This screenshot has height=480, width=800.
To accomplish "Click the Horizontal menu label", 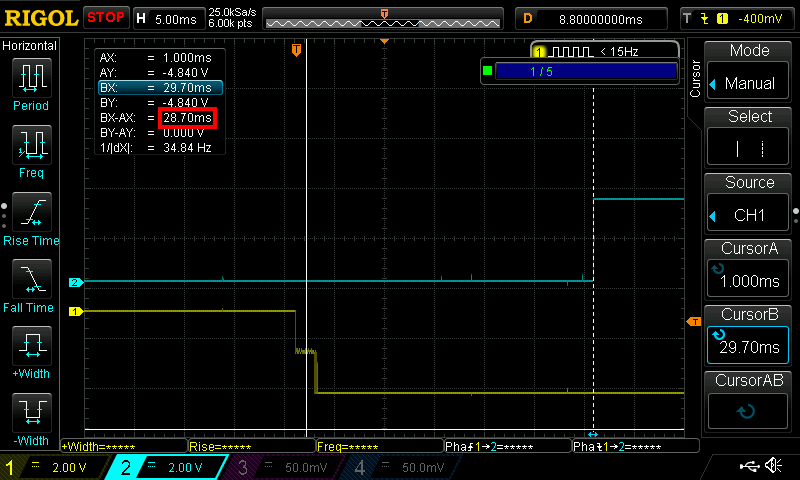I will [x=30, y=46].
